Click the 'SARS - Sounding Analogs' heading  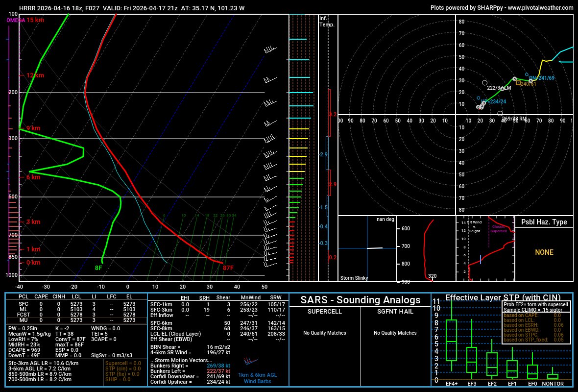(360, 300)
